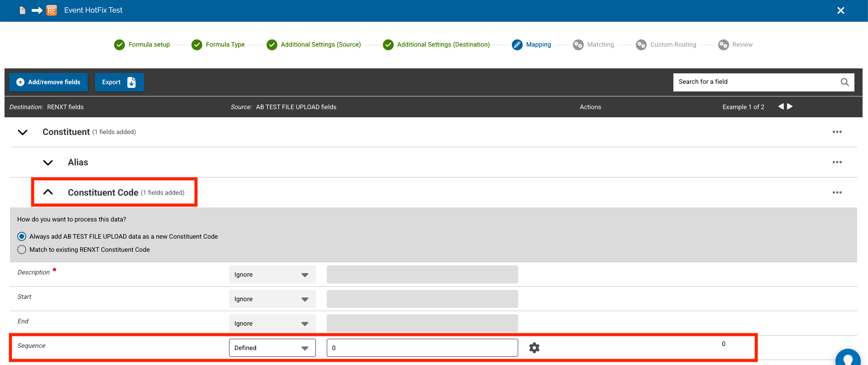Click the document file icon in header
This screenshot has height=365, width=868.
pos(22,10)
